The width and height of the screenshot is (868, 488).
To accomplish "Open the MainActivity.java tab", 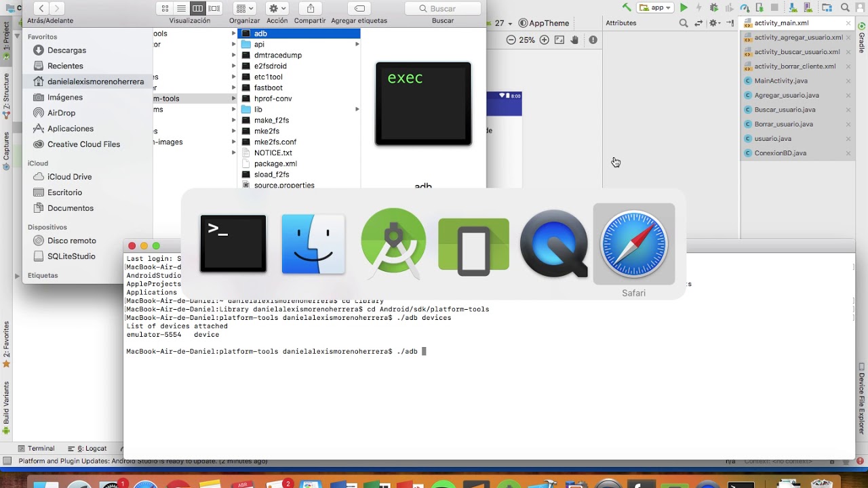I will (781, 81).
